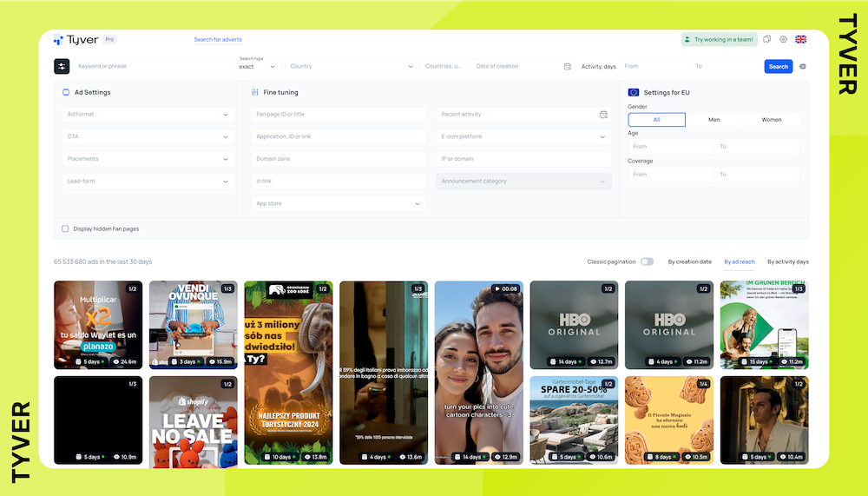The image size is (868, 496).
Task: Click the Countries exclusion field
Action: click(444, 67)
